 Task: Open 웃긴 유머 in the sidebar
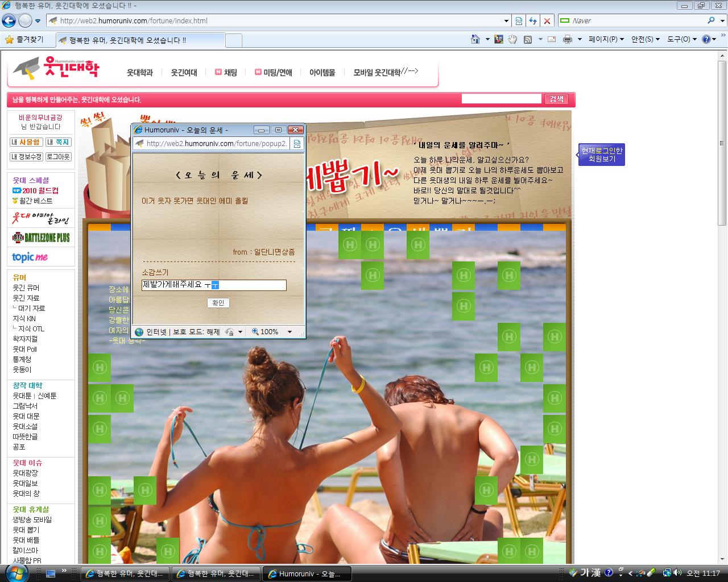(x=26, y=288)
